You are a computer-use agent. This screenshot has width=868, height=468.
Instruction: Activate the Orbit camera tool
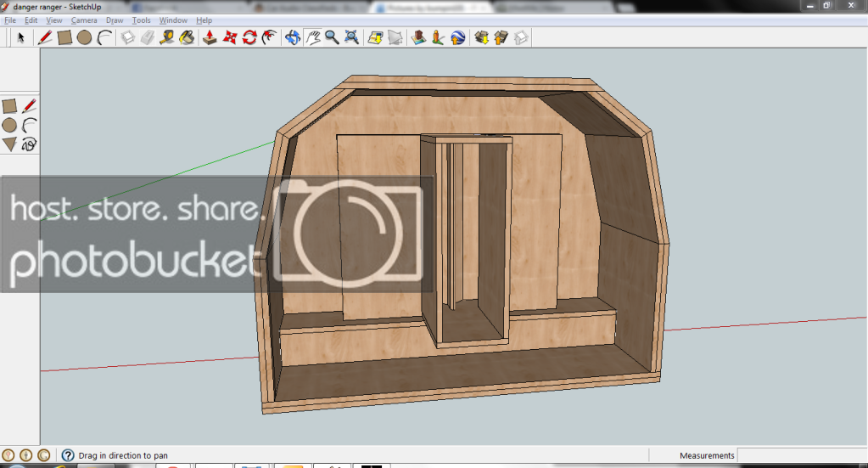293,37
